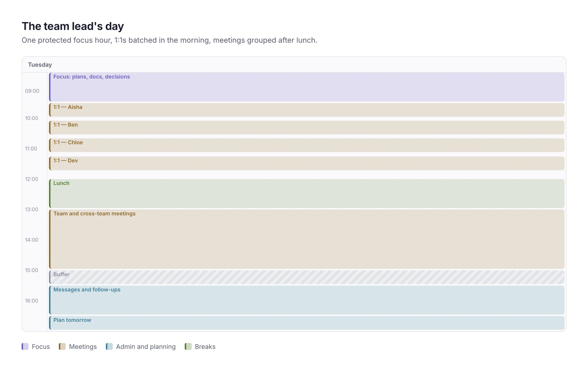The image size is (588, 368).
Task: Click the Plan tomorrow block
Action: (306, 323)
